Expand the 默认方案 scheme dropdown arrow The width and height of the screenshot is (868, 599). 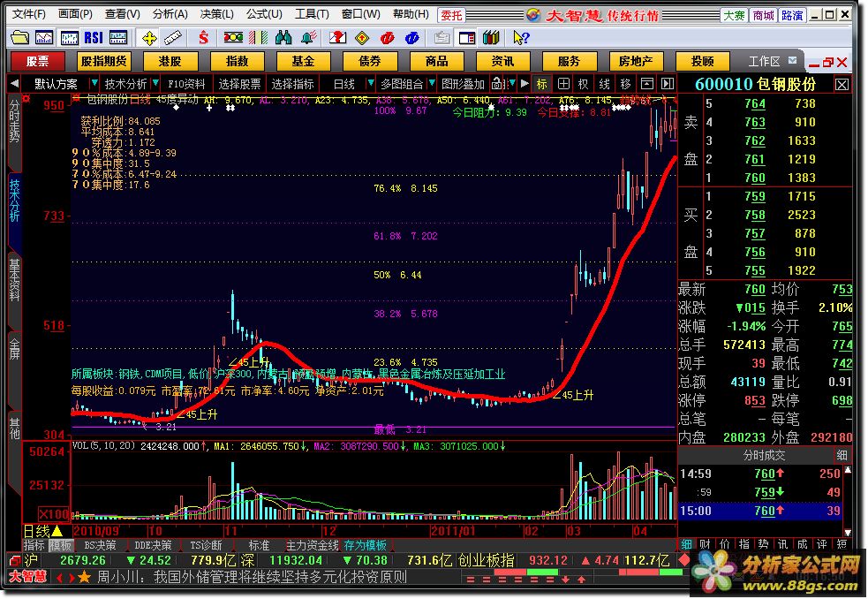coord(94,83)
